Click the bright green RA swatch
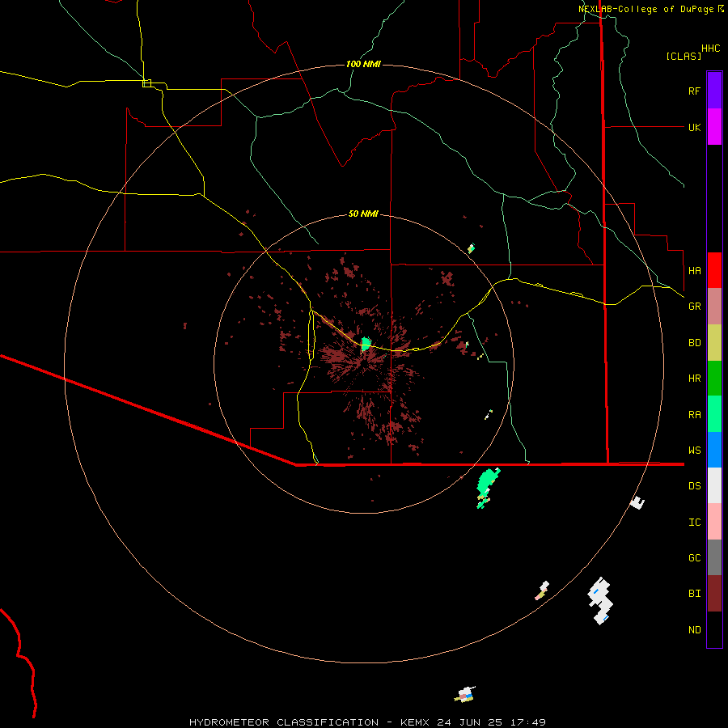 pos(714,414)
